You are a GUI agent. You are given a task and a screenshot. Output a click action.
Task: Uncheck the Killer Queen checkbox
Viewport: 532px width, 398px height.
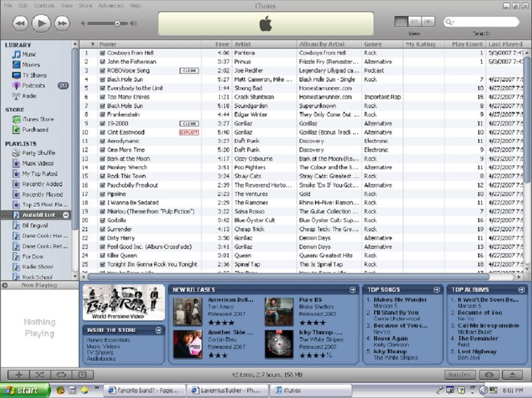102,256
